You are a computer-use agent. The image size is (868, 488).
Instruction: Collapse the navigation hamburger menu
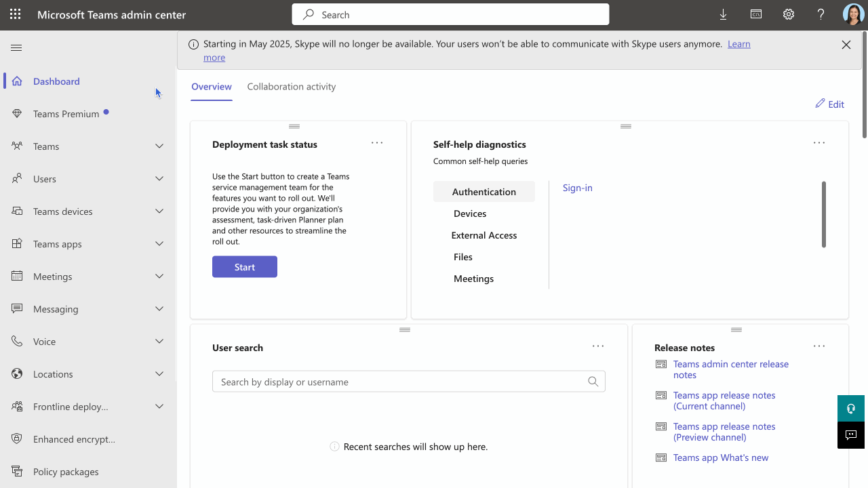16,47
